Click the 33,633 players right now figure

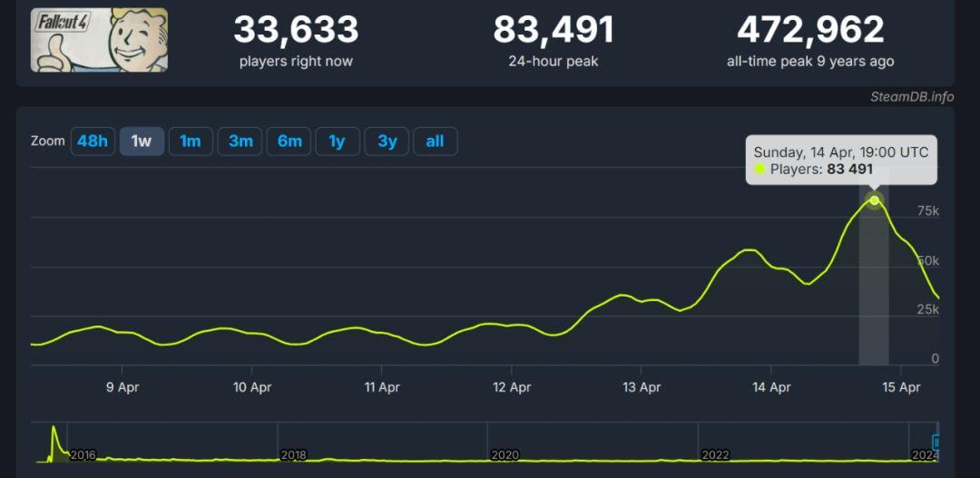coord(296,30)
